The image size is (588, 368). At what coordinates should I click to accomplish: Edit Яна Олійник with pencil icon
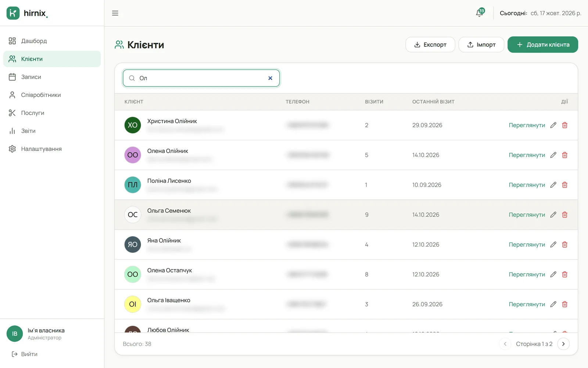553,244
